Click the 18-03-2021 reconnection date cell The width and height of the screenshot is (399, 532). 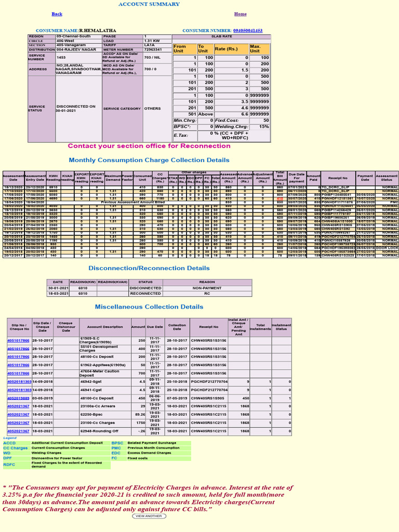[x=58, y=294]
